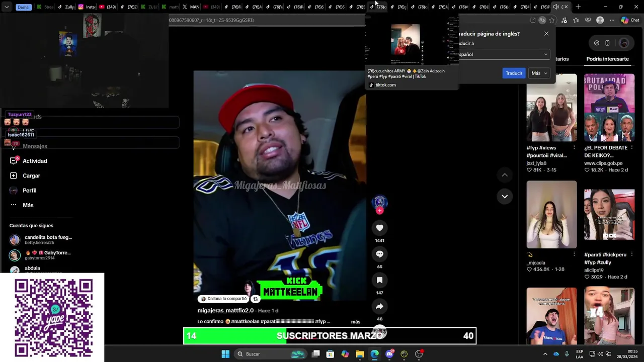
Task: Open Perfil in the TikTok sidebar
Action: 23,191
